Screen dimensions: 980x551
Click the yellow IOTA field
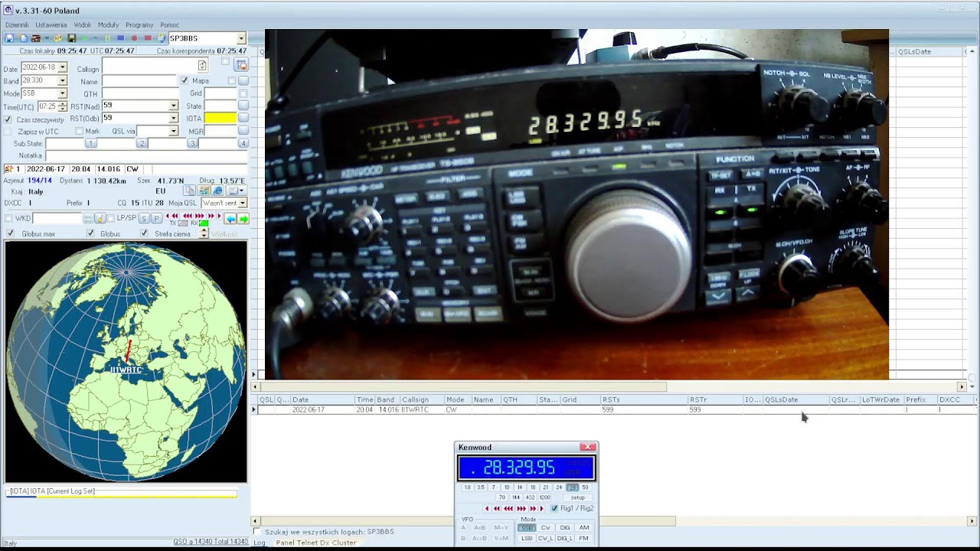coord(220,118)
